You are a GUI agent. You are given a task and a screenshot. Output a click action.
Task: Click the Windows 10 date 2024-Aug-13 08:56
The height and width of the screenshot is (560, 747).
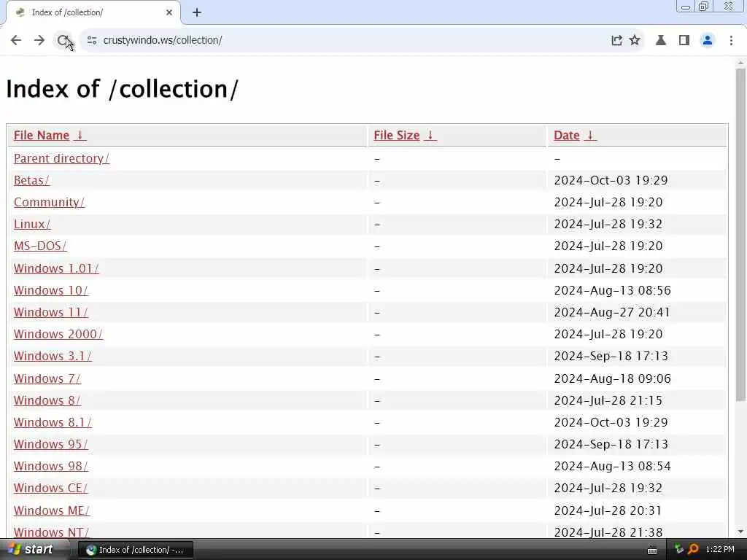(x=612, y=290)
